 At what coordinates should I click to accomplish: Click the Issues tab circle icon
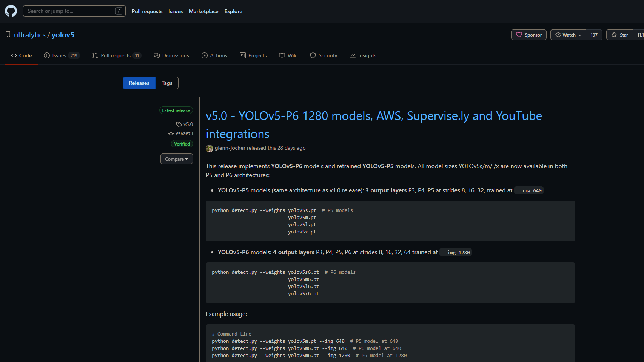pyautogui.click(x=47, y=55)
